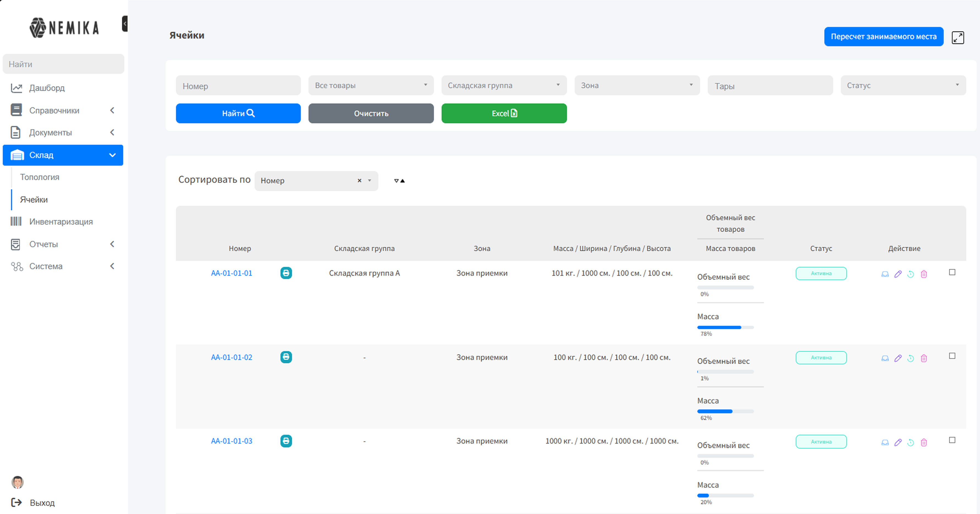Image resolution: width=980 pixels, height=514 pixels.
Task: Expand the Система menu
Action: click(x=63, y=266)
